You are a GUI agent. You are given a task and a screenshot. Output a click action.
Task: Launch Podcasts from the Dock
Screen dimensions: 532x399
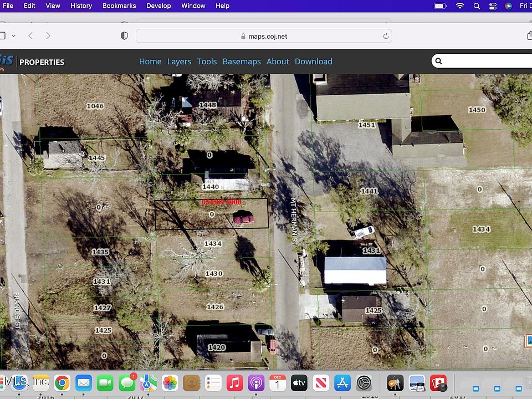[256, 383]
